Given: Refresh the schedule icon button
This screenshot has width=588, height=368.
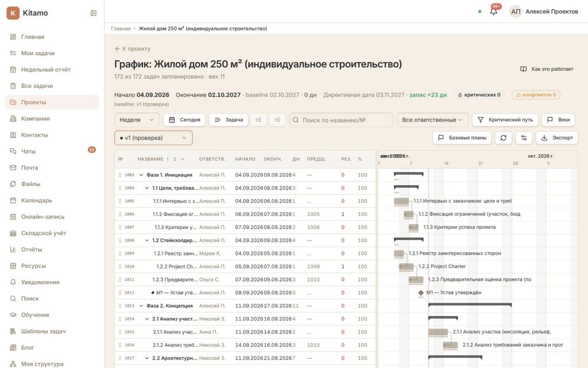Looking at the screenshot, I should pos(503,138).
